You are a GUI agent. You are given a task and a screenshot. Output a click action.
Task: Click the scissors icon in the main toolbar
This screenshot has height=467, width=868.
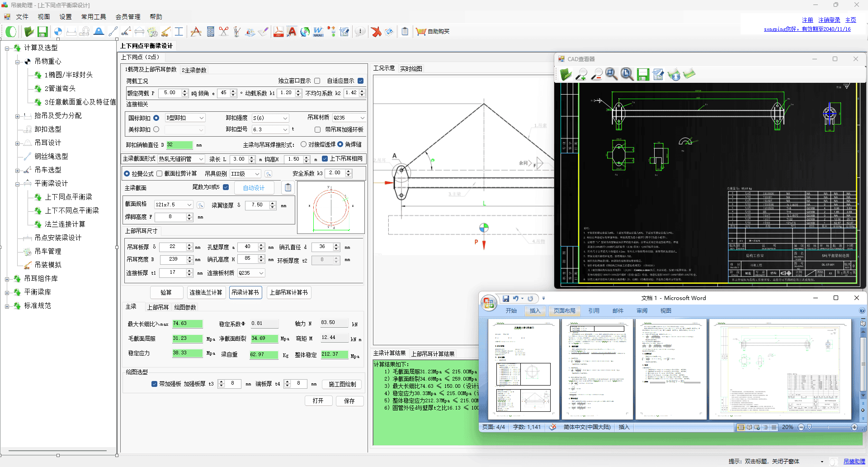[224, 32]
